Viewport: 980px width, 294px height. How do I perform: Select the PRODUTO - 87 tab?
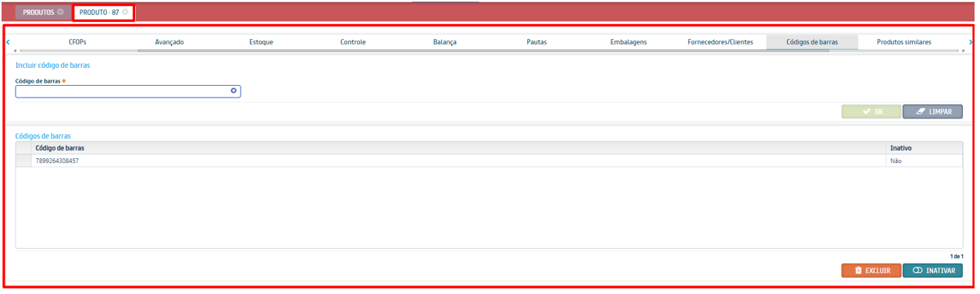[x=103, y=12]
